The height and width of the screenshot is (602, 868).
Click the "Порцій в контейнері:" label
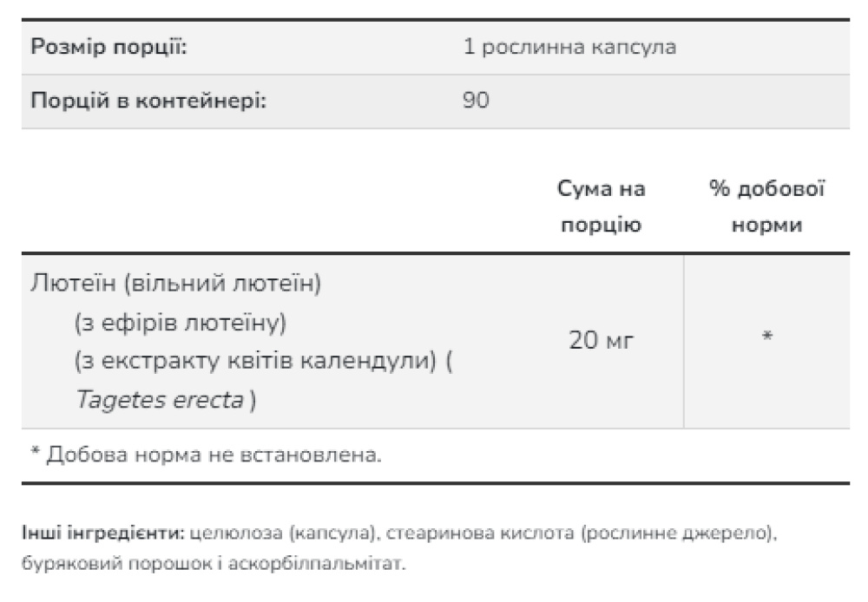(148, 101)
